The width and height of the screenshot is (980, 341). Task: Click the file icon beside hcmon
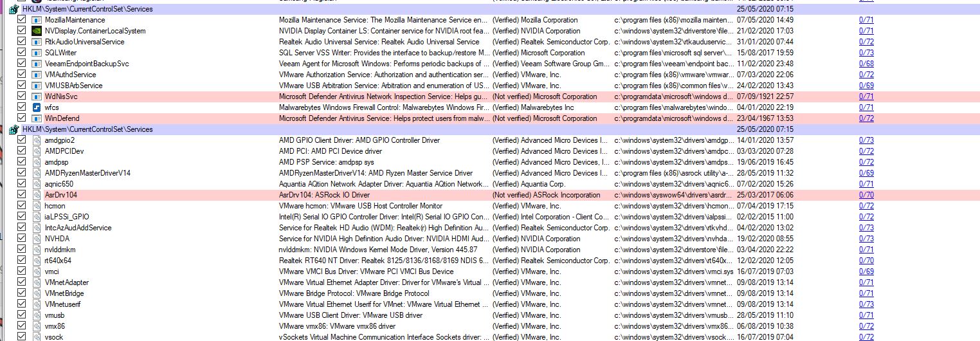click(37, 206)
